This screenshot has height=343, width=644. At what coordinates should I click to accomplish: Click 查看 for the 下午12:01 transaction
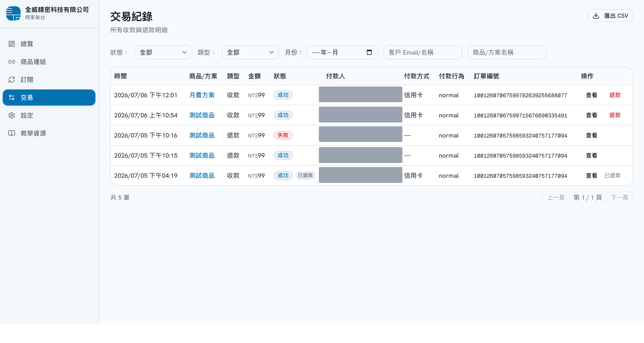[592, 95]
